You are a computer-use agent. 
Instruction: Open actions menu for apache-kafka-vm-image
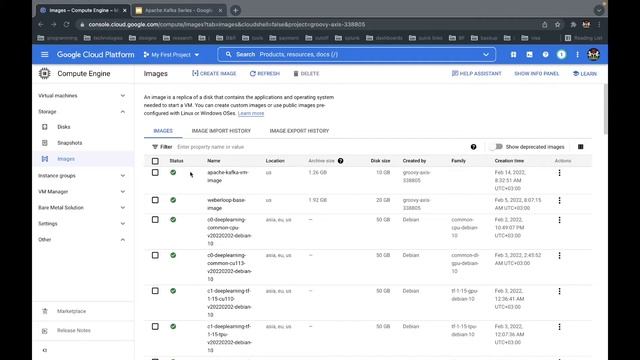(559, 173)
